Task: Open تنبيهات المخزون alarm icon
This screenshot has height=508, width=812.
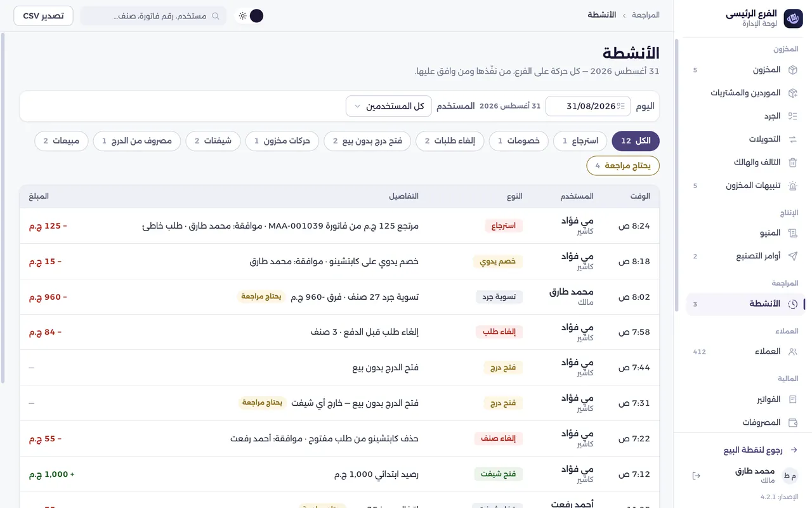Action: point(792,185)
